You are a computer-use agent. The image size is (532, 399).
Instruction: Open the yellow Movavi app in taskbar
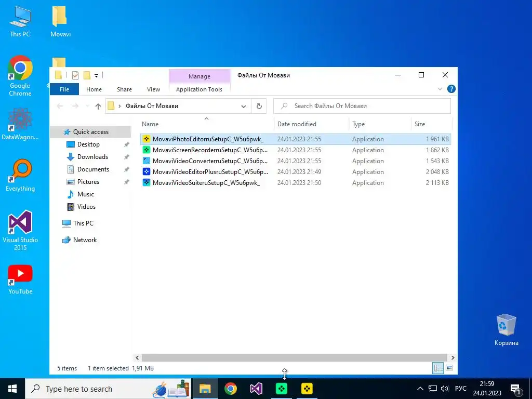coord(307,389)
